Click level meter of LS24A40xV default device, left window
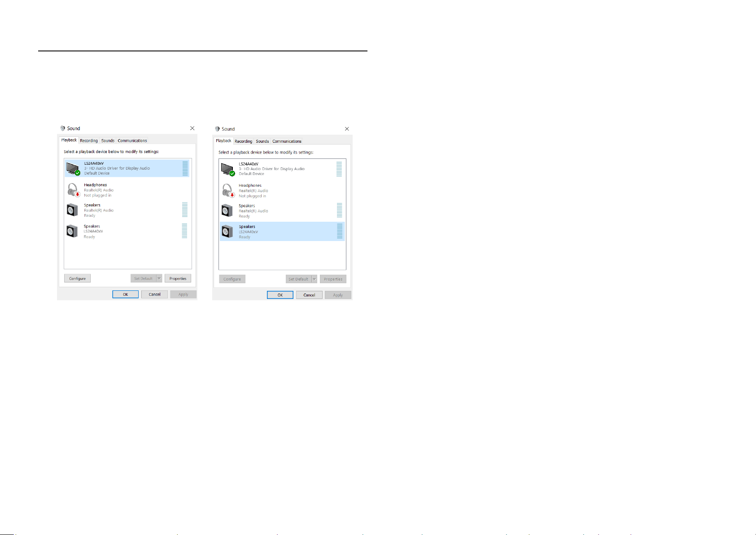Image resolution: width=756 pixels, height=535 pixels. tap(185, 168)
